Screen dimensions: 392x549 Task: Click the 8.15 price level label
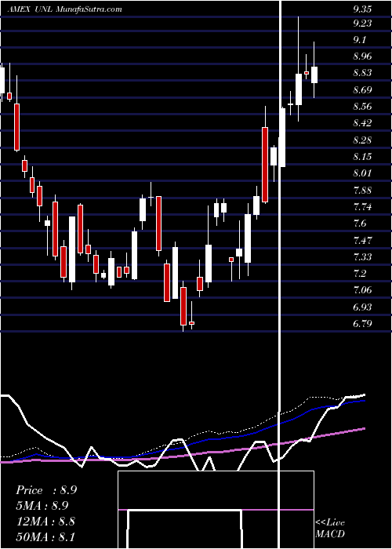point(362,157)
